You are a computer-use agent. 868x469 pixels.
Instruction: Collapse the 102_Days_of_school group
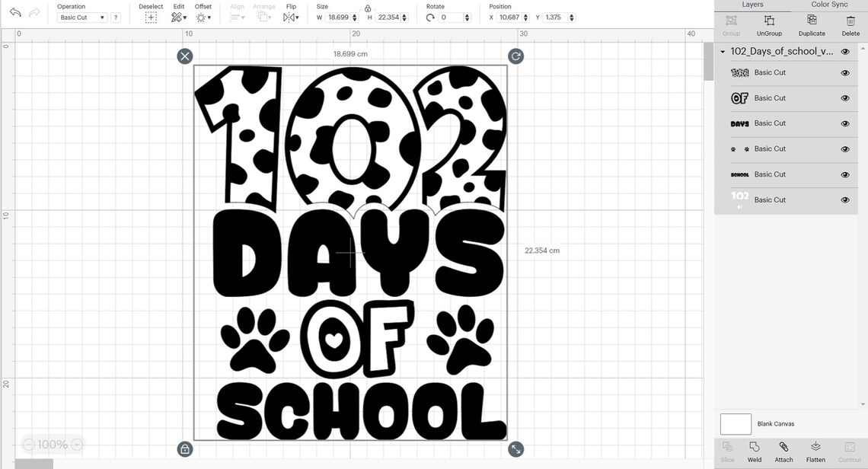(x=721, y=51)
